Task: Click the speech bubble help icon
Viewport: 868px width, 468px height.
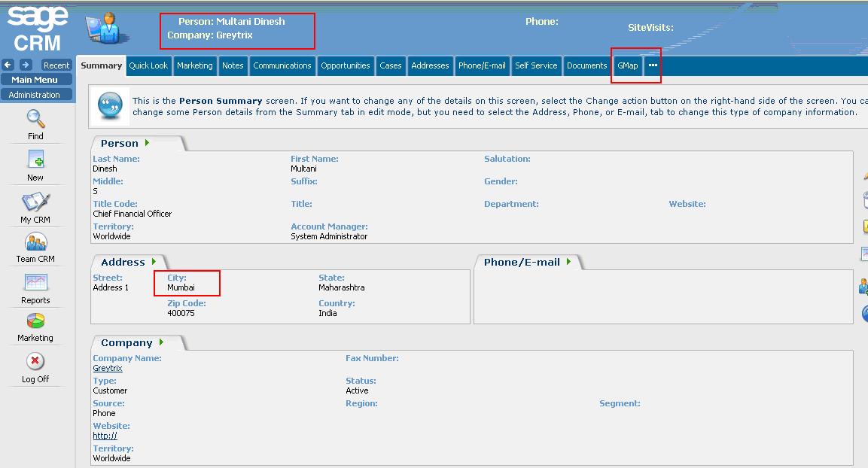Action: click(x=110, y=105)
